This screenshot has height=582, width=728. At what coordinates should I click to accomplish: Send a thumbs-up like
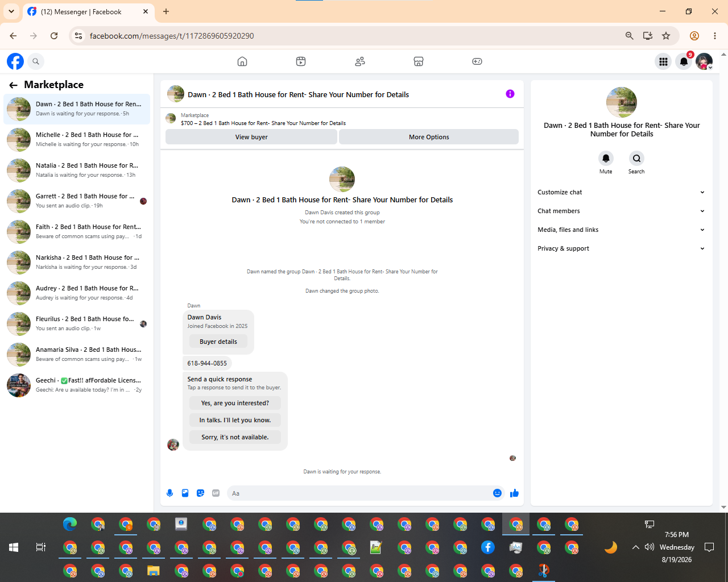[514, 493]
